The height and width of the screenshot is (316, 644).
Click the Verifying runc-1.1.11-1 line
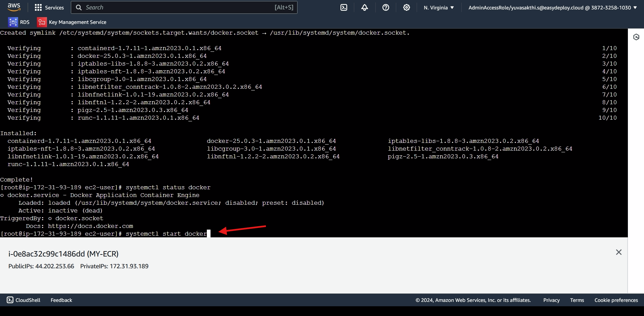tap(103, 118)
